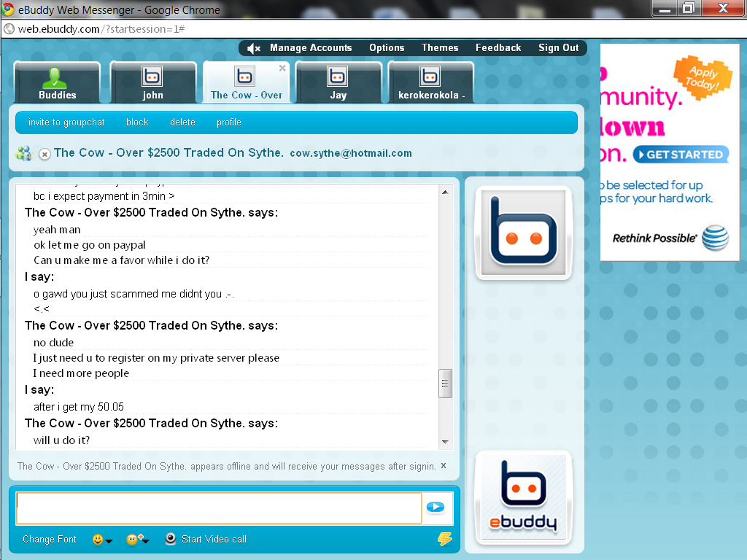Click the Jay tab eBuddy icon
The image size is (747, 560).
[337, 76]
